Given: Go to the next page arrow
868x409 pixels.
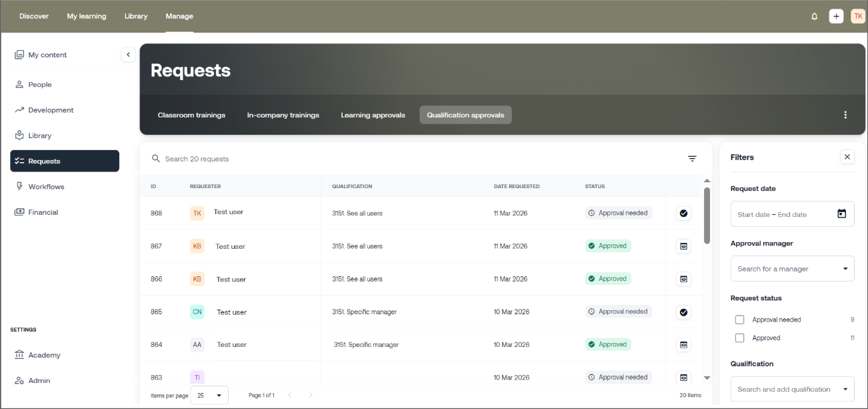Looking at the screenshot, I should point(310,395).
